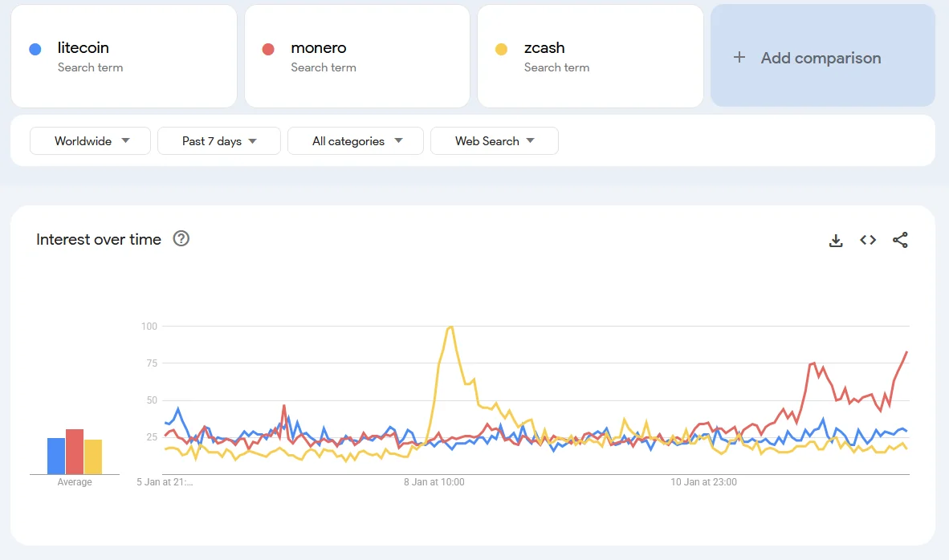Click the yellow zcash average bar
Image resolution: width=949 pixels, height=560 pixels.
coord(93,457)
